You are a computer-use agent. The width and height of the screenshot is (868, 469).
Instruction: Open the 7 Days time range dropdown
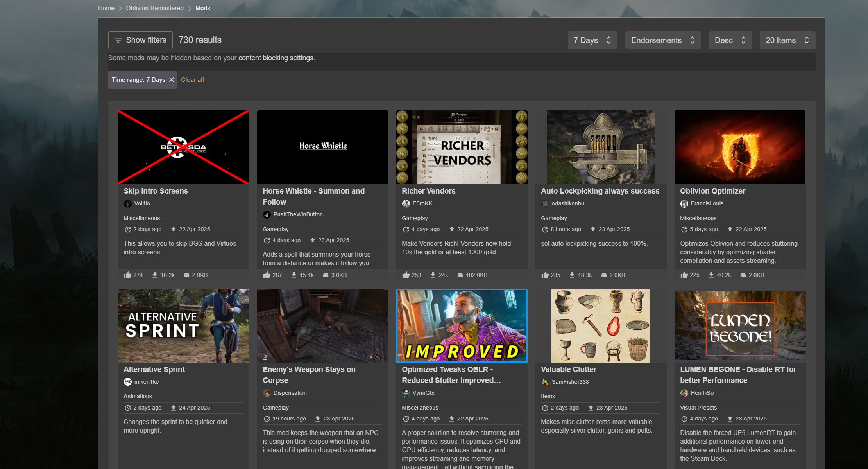click(x=592, y=40)
